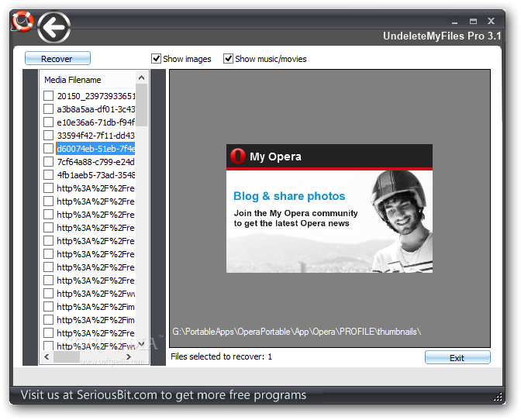This screenshot has width=521, height=420.
Task: Click the horizontal scroll left arrow
Action: point(47,356)
